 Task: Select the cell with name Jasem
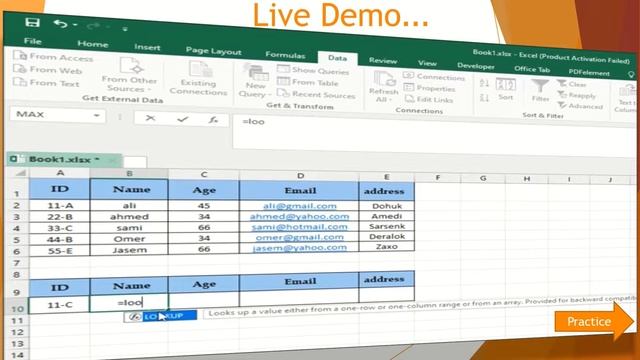[x=129, y=250]
